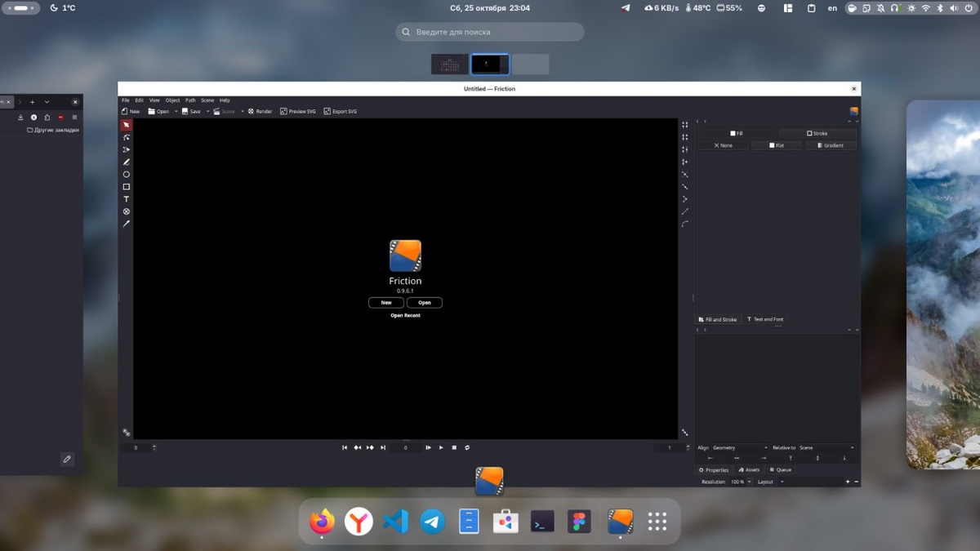The width and height of the screenshot is (980, 551).
Task: Toggle loop playback
Action: click(467, 447)
